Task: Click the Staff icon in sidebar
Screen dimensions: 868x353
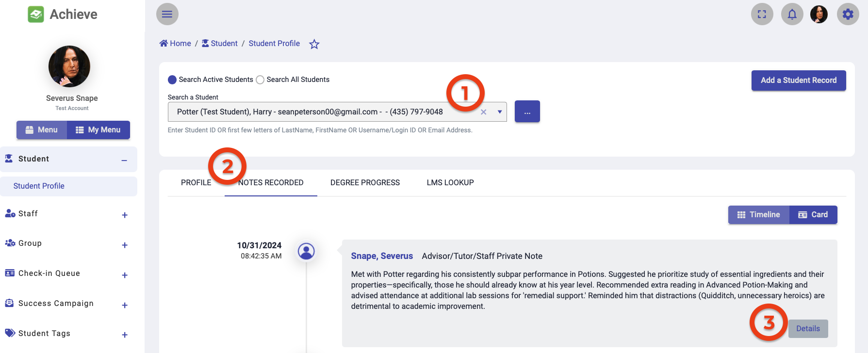Action: [10, 213]
